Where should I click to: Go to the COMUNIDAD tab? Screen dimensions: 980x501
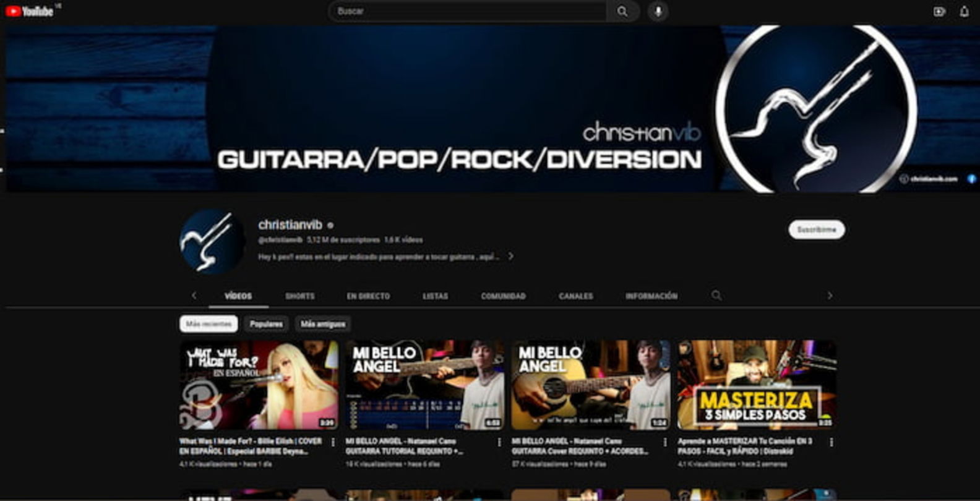click(x=504, y=296)
